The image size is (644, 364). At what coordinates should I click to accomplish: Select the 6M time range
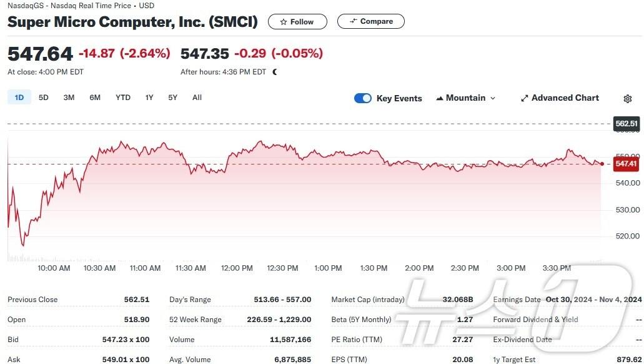(x=95, y=98)
